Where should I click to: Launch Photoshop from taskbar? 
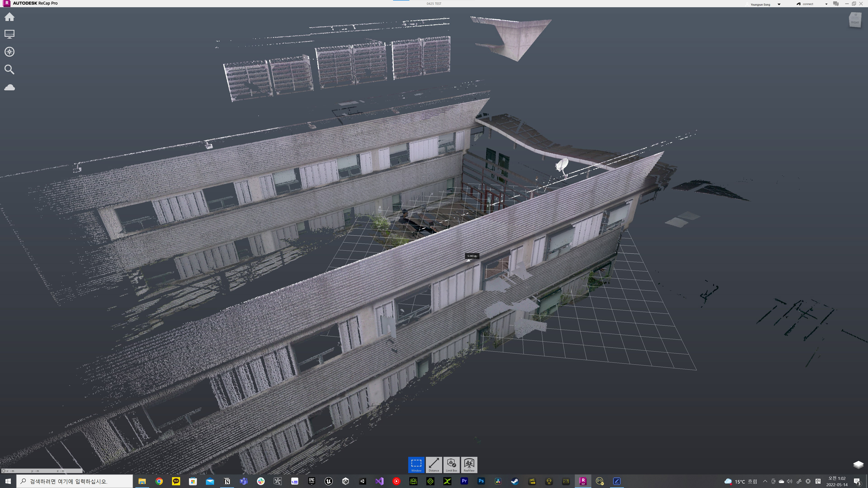click(x=481, y=481)
